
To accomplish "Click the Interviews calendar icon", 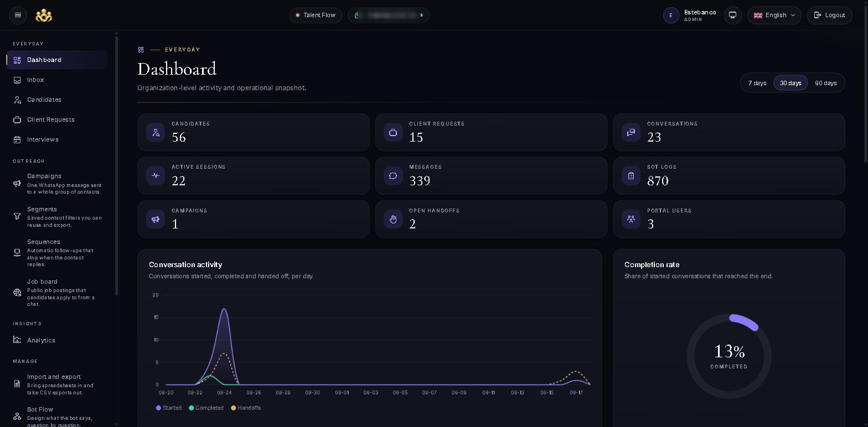I will pos(17,139).
